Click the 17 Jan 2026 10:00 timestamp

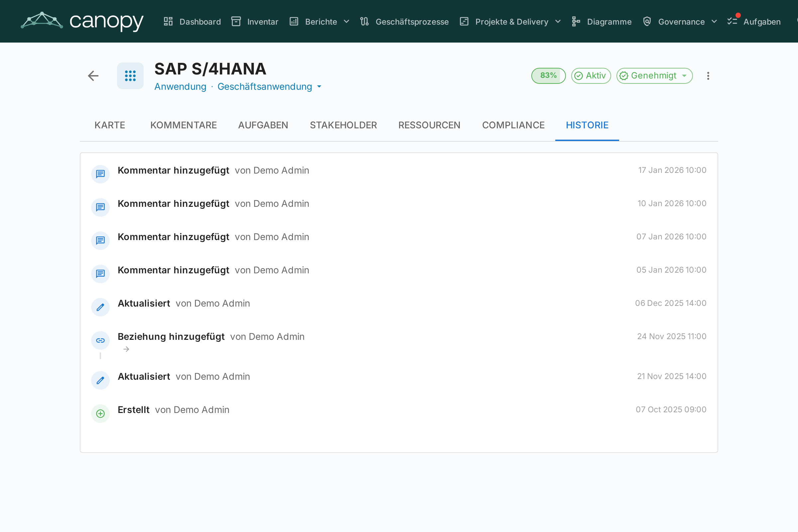pyautogui.click(x=672, y=170)
